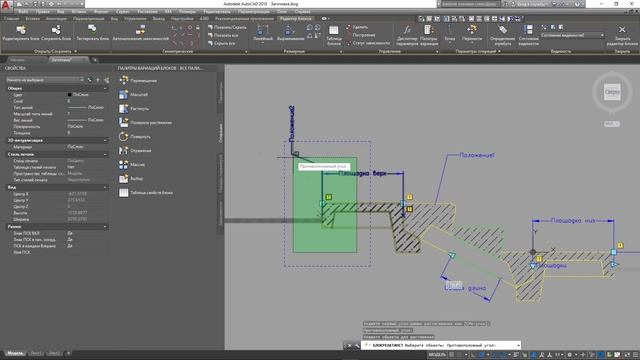Click the Test Block (Тестировать блок) icon
640x360 pixels.
point(93,29)
